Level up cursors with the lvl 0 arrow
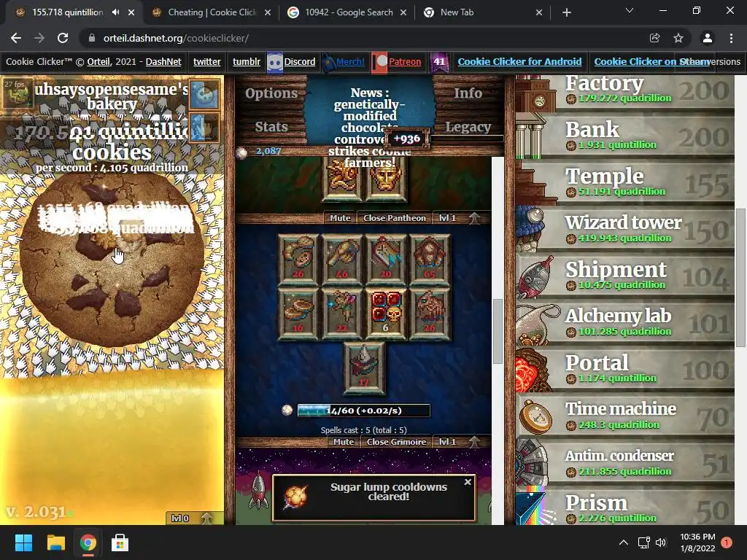This screenshot has height=560, width=747. (206, 518)
